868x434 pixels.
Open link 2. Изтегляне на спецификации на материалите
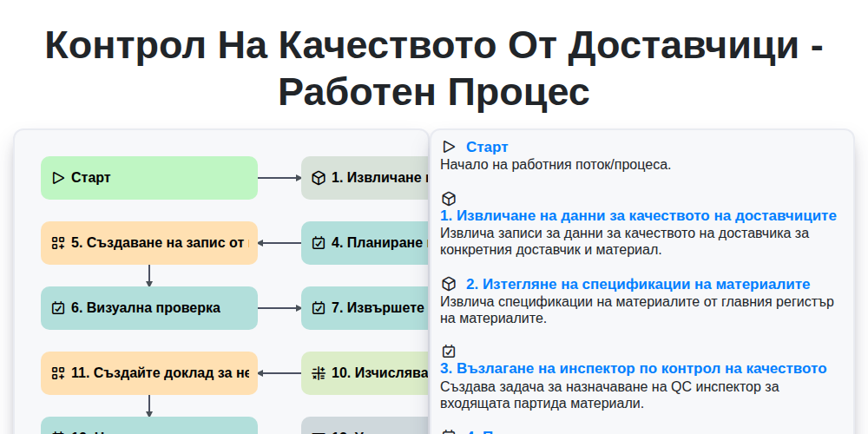point(638,284)
